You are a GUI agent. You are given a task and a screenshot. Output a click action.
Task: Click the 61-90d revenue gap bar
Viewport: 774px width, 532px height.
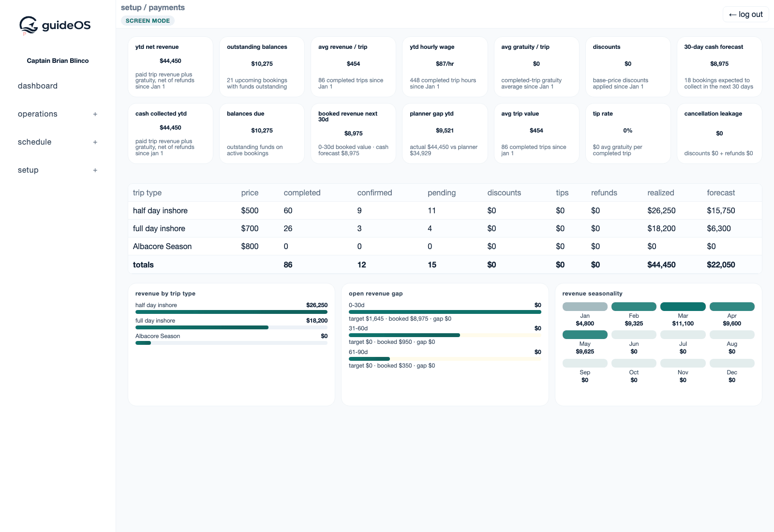click(x=445, y=359)
